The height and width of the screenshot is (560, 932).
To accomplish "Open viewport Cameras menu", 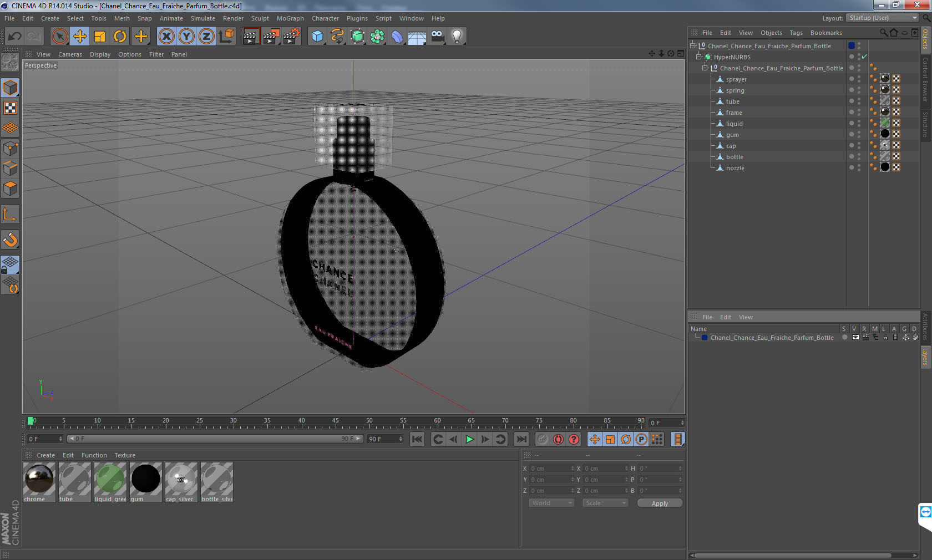I will [70, 54].
